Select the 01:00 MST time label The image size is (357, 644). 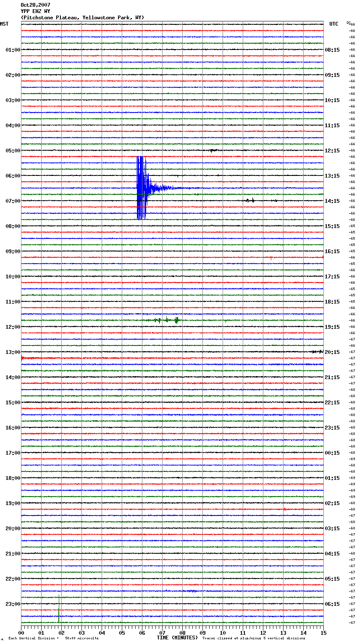coord(13,50)
